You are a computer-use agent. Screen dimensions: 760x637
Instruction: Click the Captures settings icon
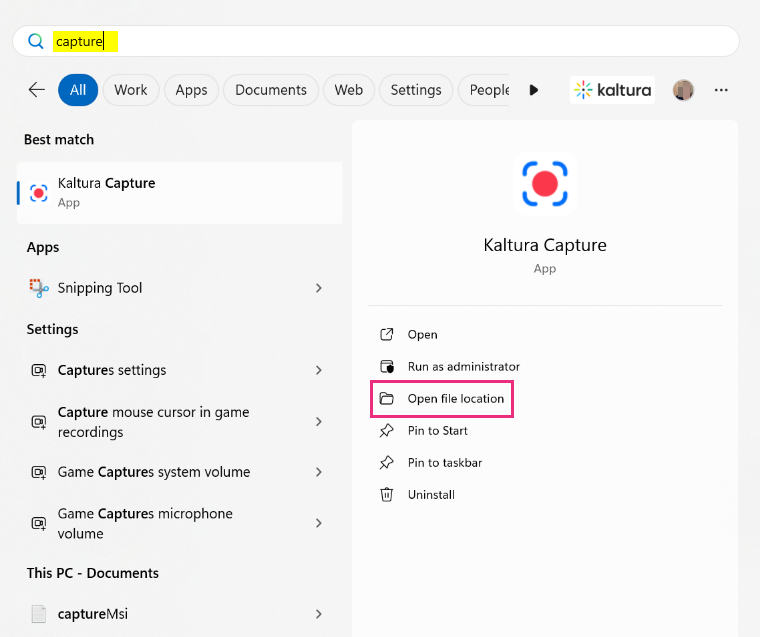point(39,371)
